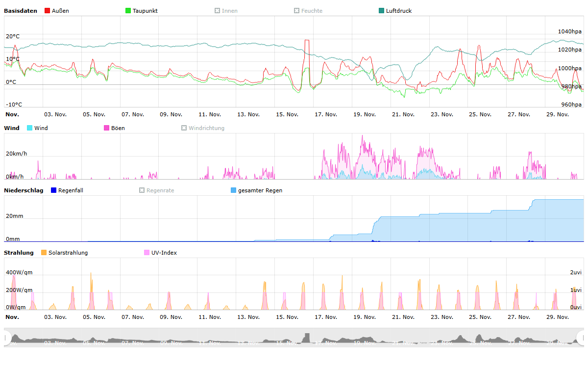Toggle the green Taupunkt legend icon
Screen dimensions: 588x368
(128, 11)
